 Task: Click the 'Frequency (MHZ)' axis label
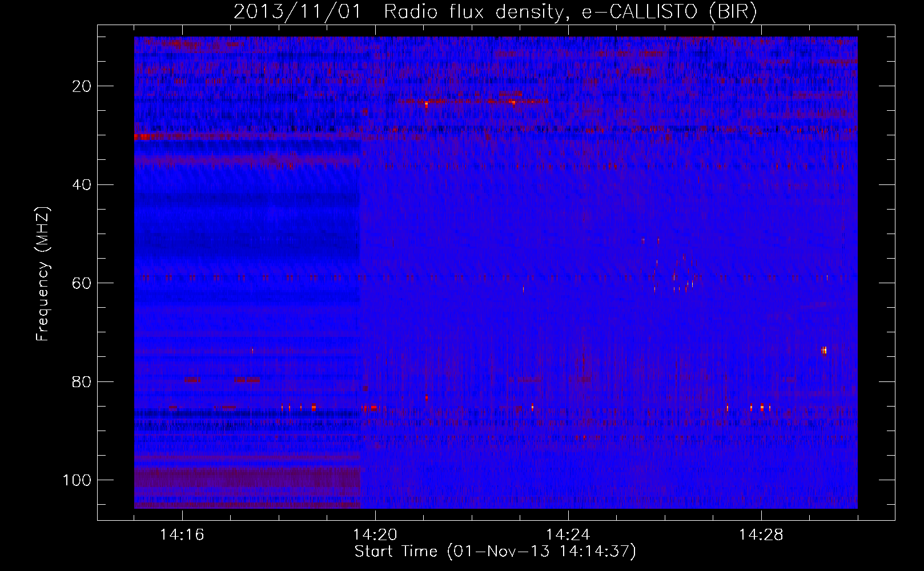pyautogui.click(x=43, y=274)
